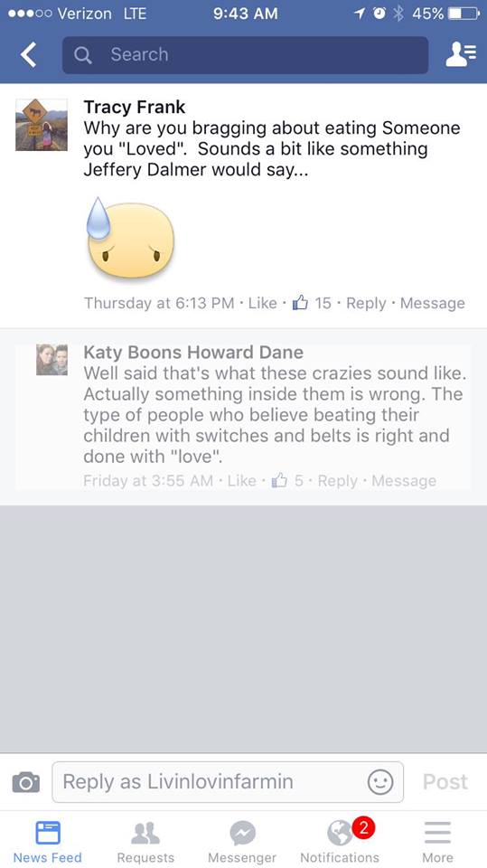Focus the Reply as Livinlovinfarmin field
This screenshot has width=487, height=868.
(x=228, y=781)
